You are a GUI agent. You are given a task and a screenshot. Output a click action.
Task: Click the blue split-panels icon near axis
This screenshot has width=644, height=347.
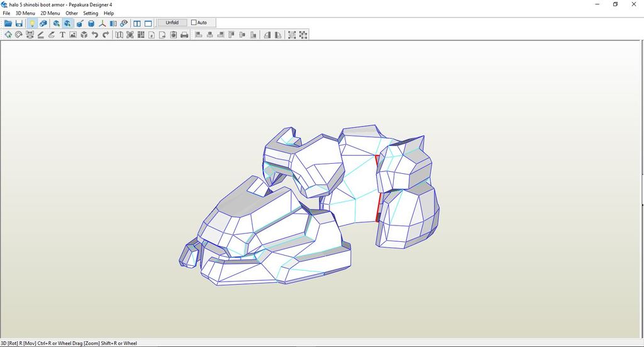[x=113, y=23]
